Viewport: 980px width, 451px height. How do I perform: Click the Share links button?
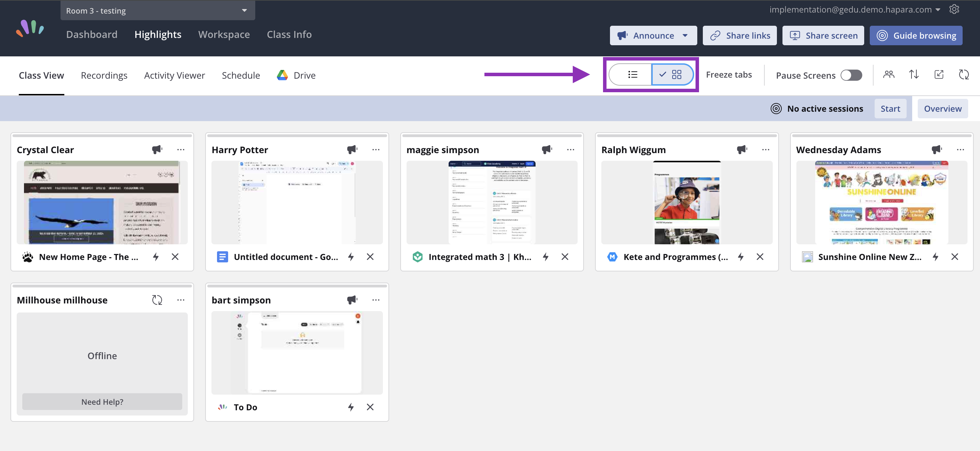point(740,35)
